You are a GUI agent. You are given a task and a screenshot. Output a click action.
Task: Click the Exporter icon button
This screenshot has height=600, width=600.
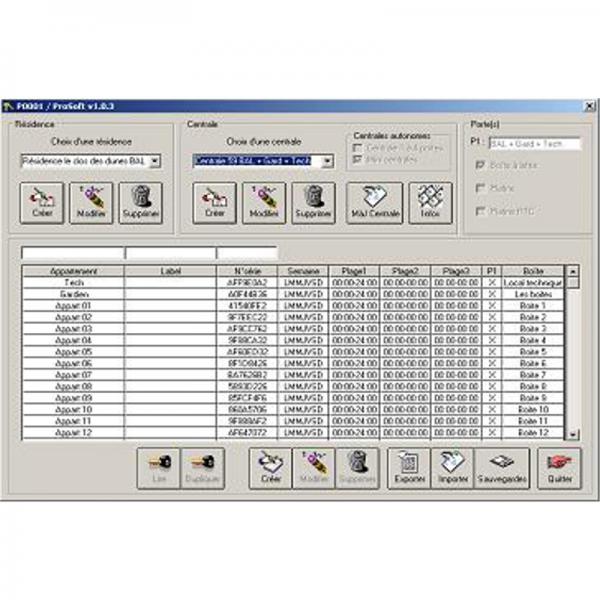point(407,467)
